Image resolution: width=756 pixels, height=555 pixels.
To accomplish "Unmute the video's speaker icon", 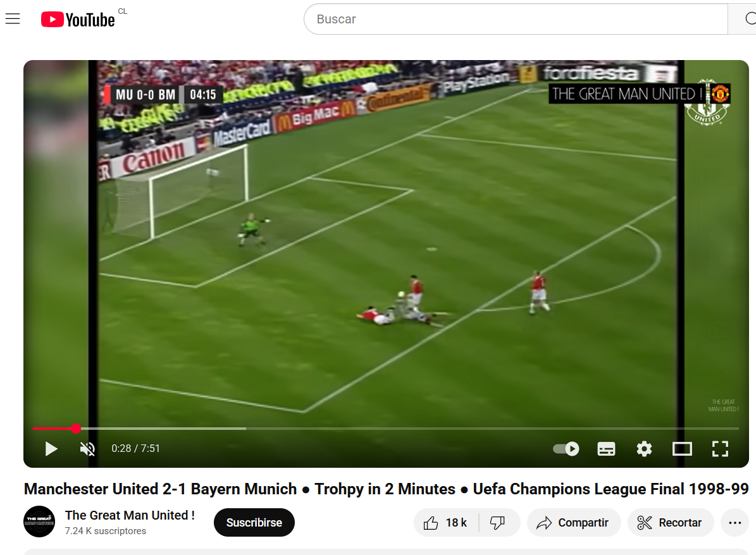I will click(87, 449).
